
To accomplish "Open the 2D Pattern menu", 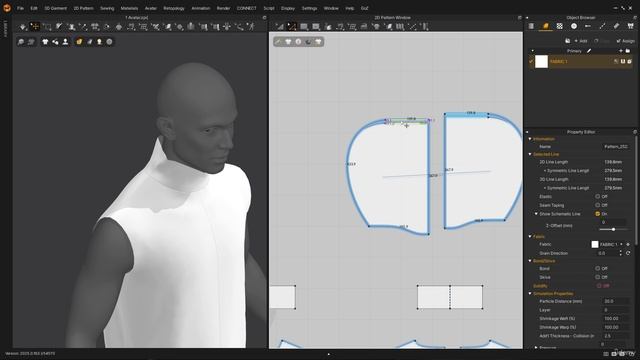I will 83,8.
